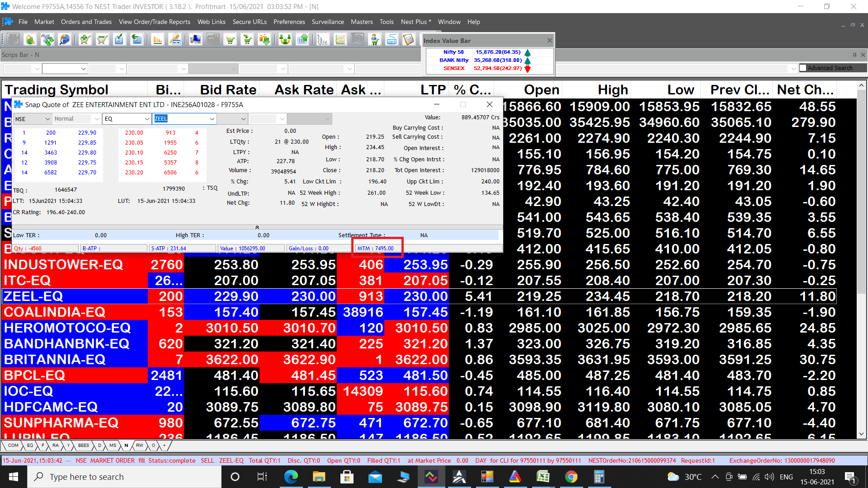Click the person with cart toolbar icon
Image resolution: width=868 pixels, height=488 pixels.
click(x=375, y=40)
